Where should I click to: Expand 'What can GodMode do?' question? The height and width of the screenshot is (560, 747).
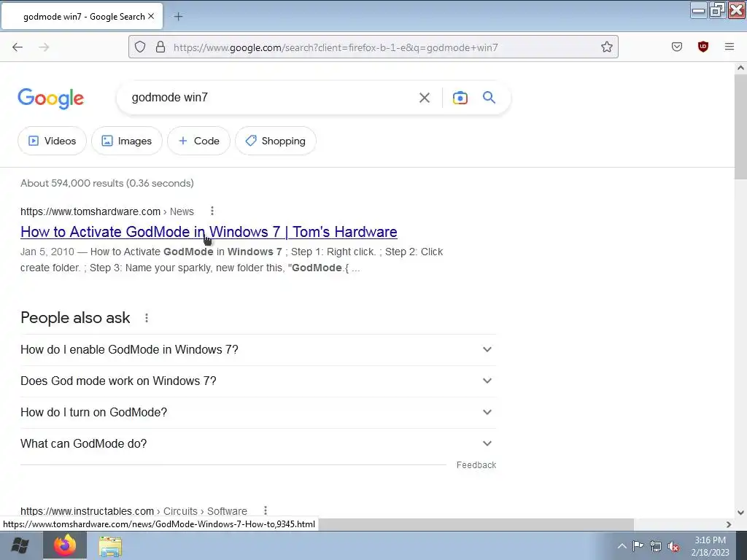pyautogui.click(x=258, y=444)
